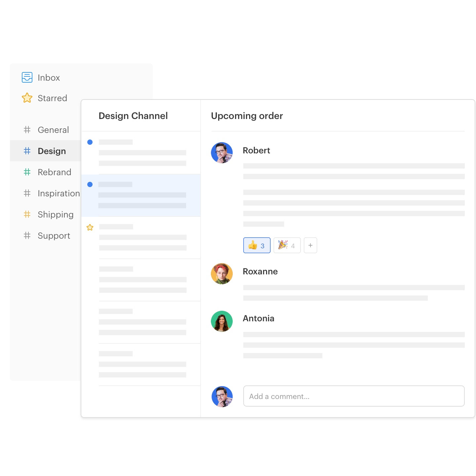The width and height of the screenshot is (476, 476).
Task: Click the Starred star icon in sidebar
Action: (27, 98)
